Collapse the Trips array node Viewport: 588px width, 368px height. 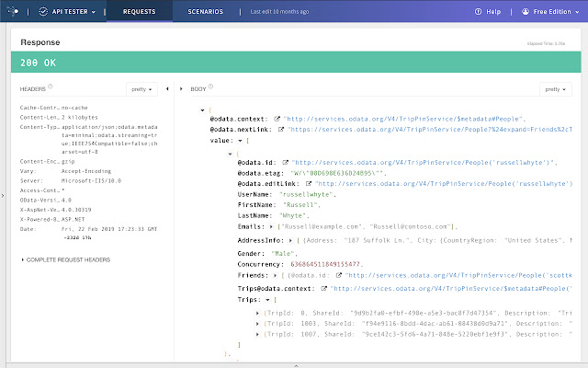click(x=265, y=300)
